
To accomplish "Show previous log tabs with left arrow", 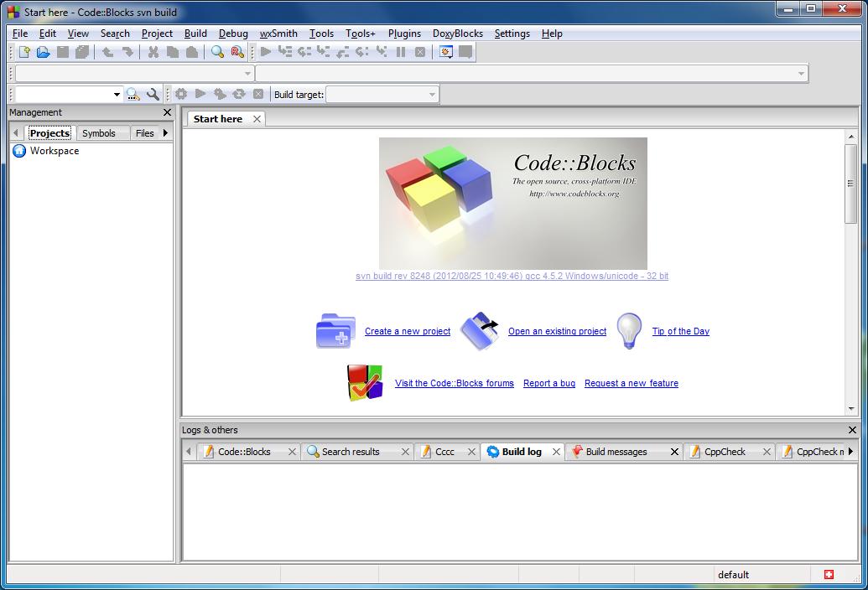I will click(x=188, y=451).
